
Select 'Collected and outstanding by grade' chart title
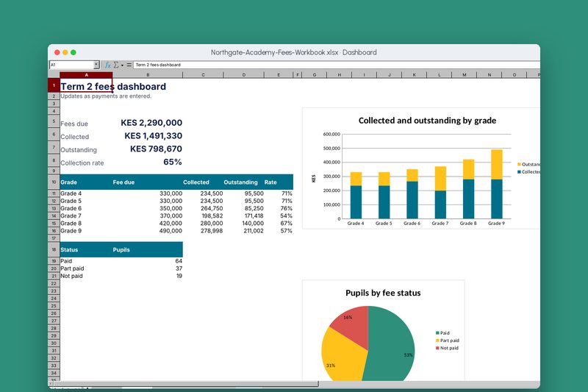coord(427,121)
